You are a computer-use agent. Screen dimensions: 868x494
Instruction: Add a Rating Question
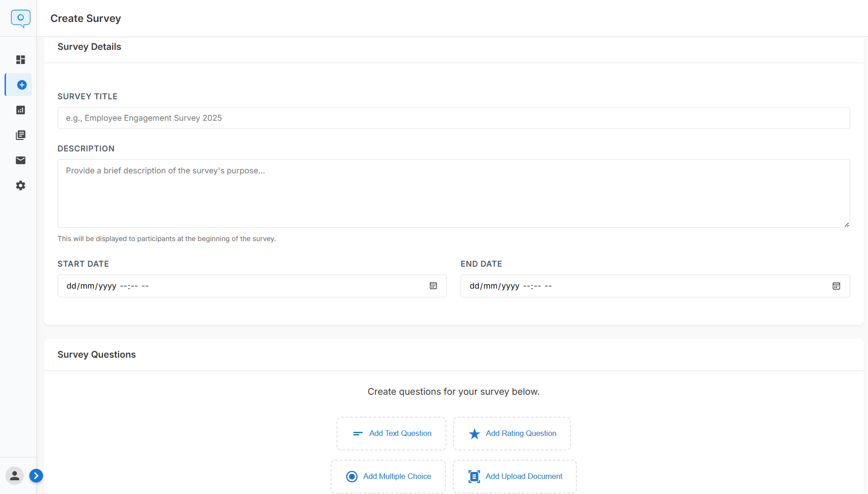click(x=512, y=434)
